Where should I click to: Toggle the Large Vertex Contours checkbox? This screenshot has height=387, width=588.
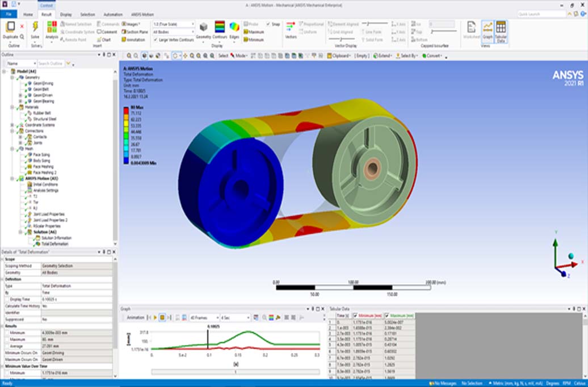[x=156, y=39]
